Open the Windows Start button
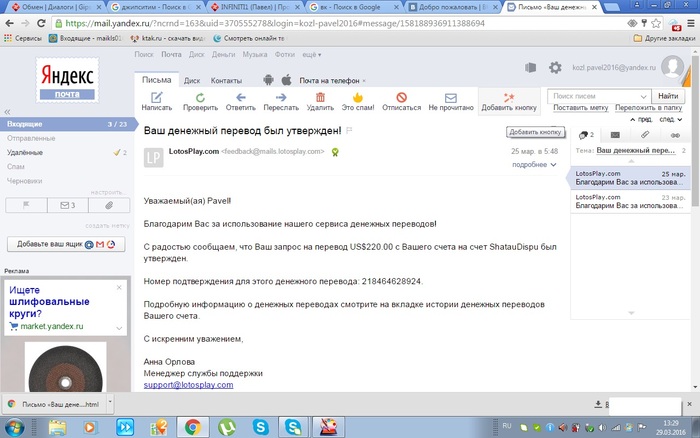 [x=15, y=427]
